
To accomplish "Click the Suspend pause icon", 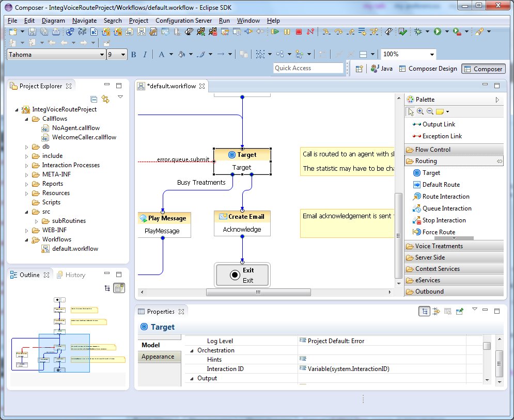I will [x=287, y=31].
